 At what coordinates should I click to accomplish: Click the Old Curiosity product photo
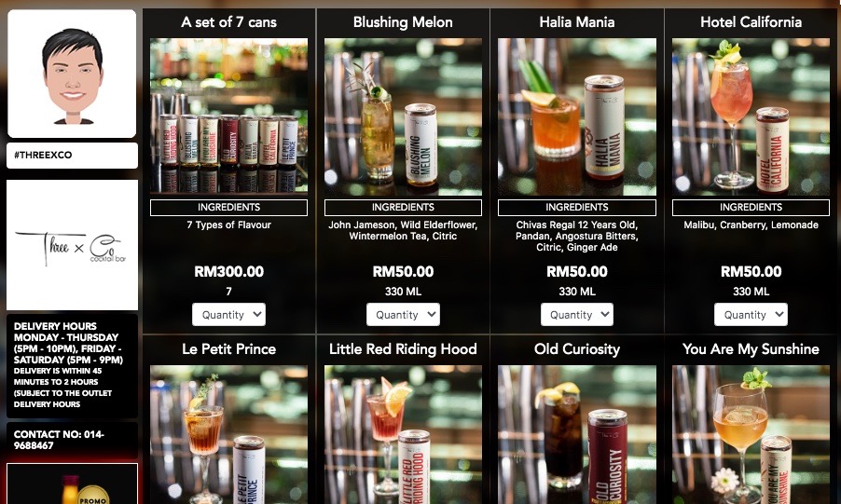[x=576, y=435]
